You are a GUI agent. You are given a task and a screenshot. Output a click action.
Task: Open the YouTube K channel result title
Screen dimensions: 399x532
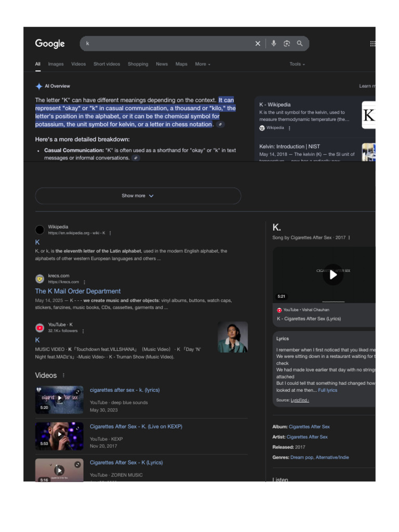click(x=37, y=340)
